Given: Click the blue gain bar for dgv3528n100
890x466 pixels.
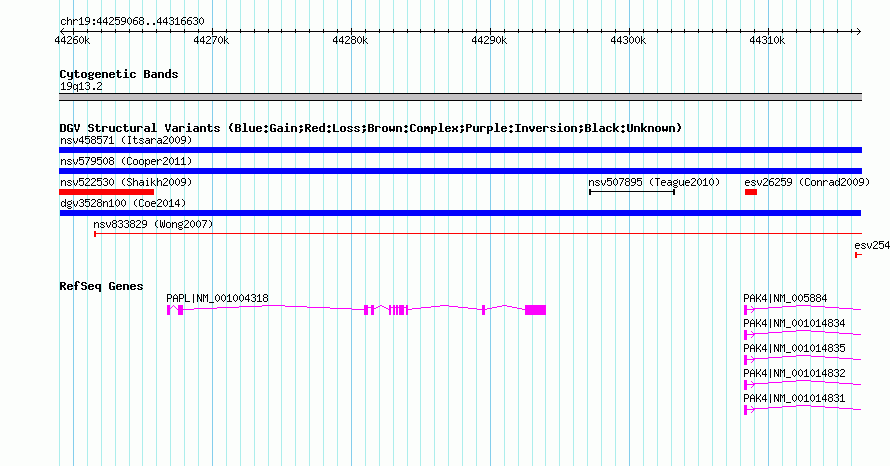Looking at the screenshot, I should [460, 213].
